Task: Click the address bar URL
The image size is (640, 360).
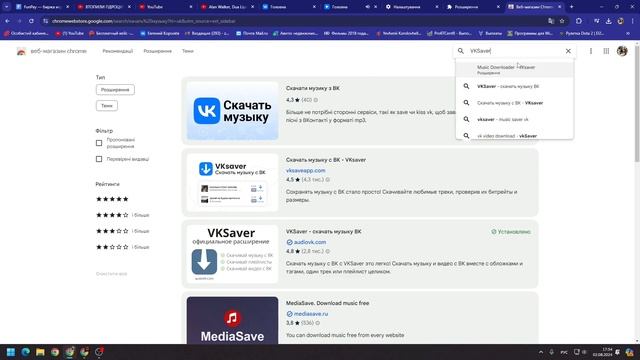Action: coord(144,21)
